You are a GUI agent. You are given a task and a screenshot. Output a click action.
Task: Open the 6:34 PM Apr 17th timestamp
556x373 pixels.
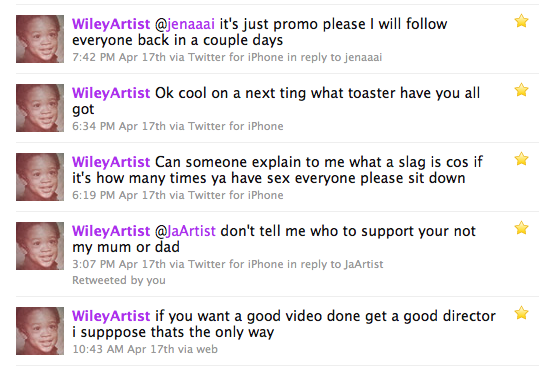119,126
